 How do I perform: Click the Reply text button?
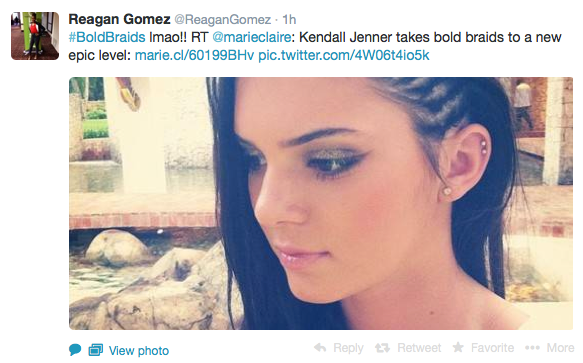pos(348,348)
